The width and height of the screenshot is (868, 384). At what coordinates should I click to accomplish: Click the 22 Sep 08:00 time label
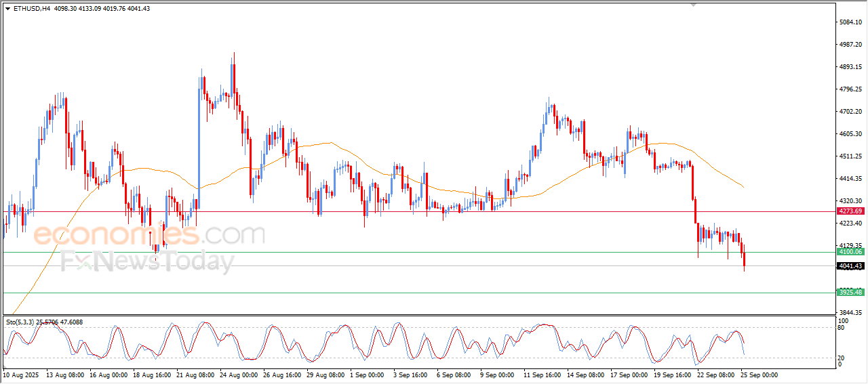(x=715, y=375)
